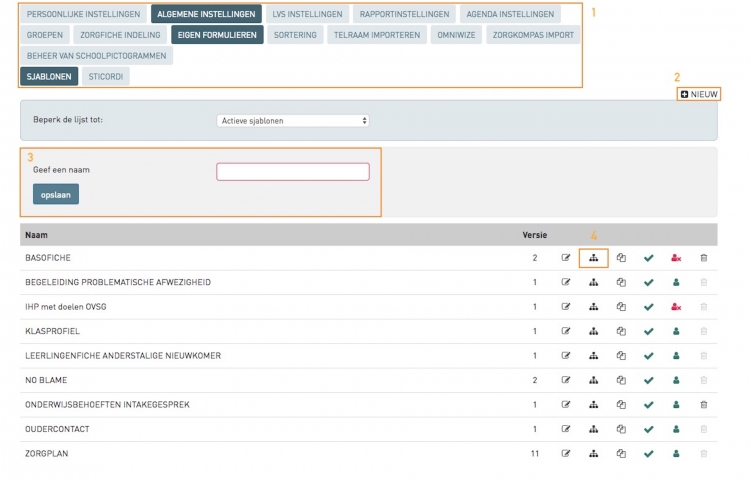Go to the ZORGFICHE INDELING tab

coord(120,35)
